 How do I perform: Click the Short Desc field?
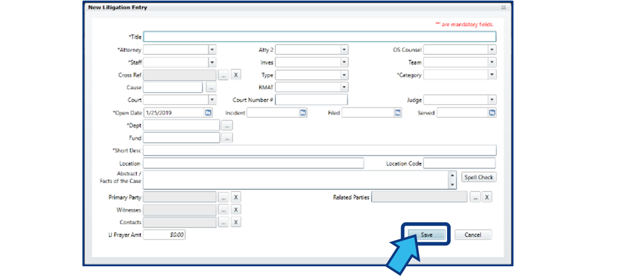(x=319, y=150)
